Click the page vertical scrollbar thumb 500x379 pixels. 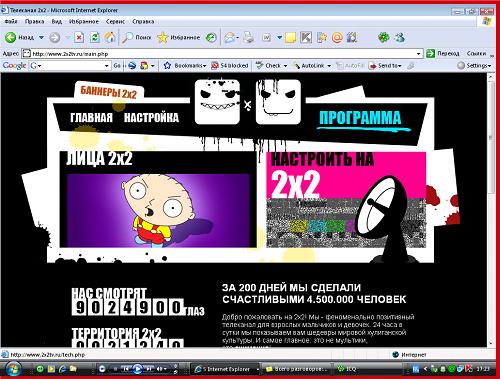(x=491, y=137)
